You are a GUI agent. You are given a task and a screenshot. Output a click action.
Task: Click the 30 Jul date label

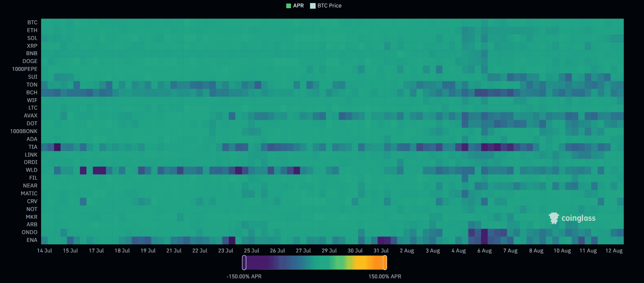[355, 251]
